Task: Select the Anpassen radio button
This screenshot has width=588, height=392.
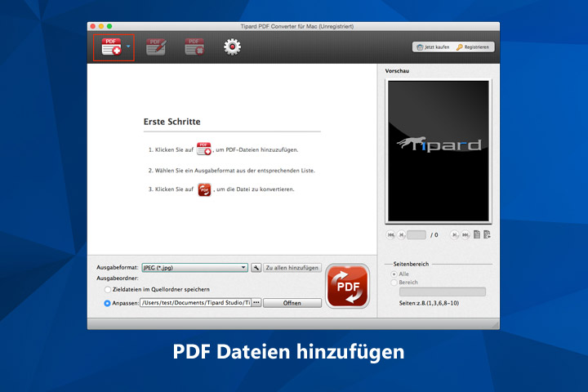Action: 107,303
